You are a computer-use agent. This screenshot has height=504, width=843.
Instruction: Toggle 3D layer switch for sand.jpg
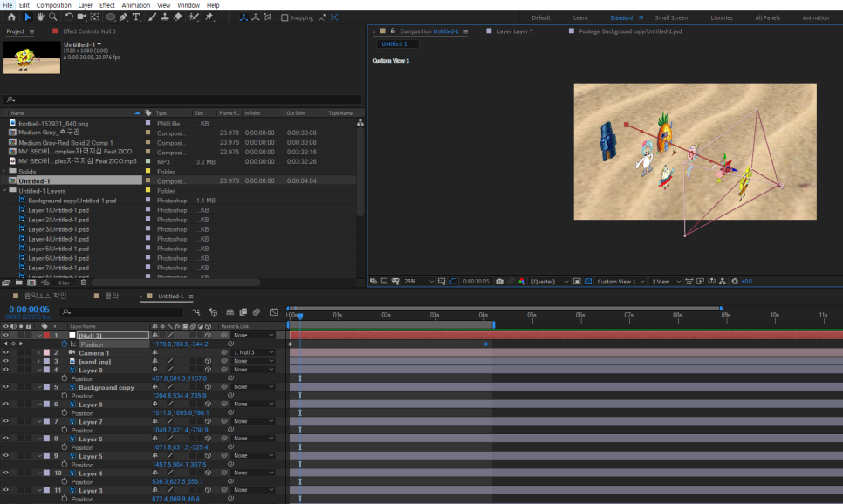pos(208,361)
